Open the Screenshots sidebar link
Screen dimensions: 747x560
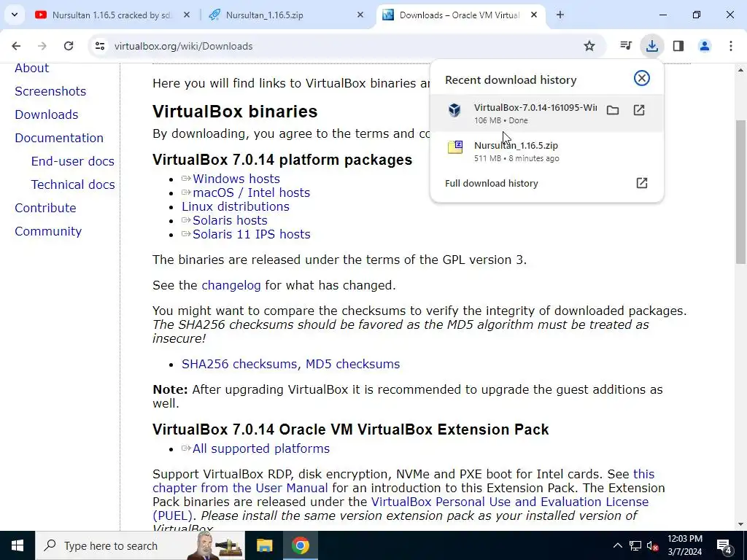tap(50, 91)
